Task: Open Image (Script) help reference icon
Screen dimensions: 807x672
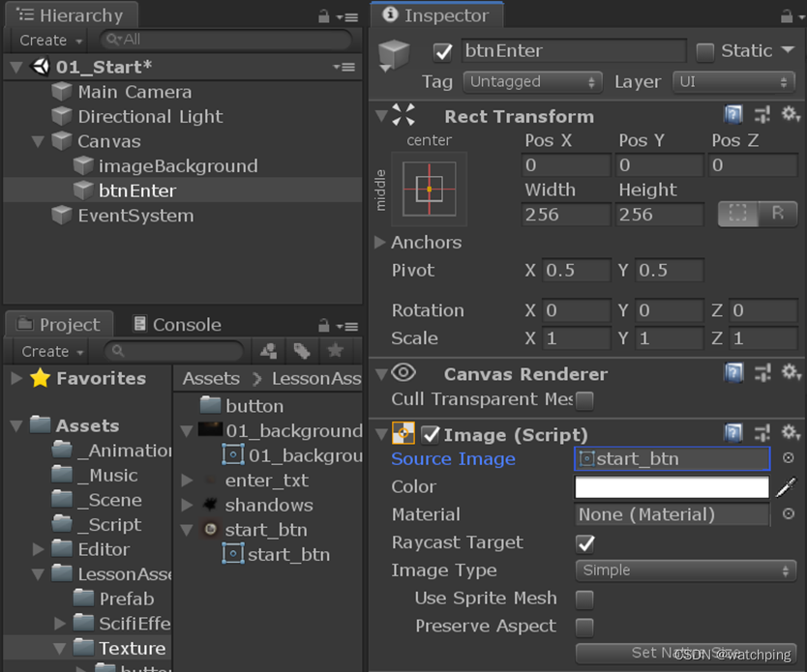Action: 733,433
